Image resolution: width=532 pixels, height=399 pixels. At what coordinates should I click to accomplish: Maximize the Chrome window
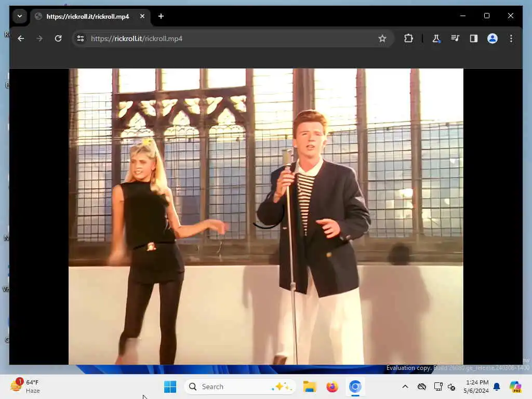486,16
